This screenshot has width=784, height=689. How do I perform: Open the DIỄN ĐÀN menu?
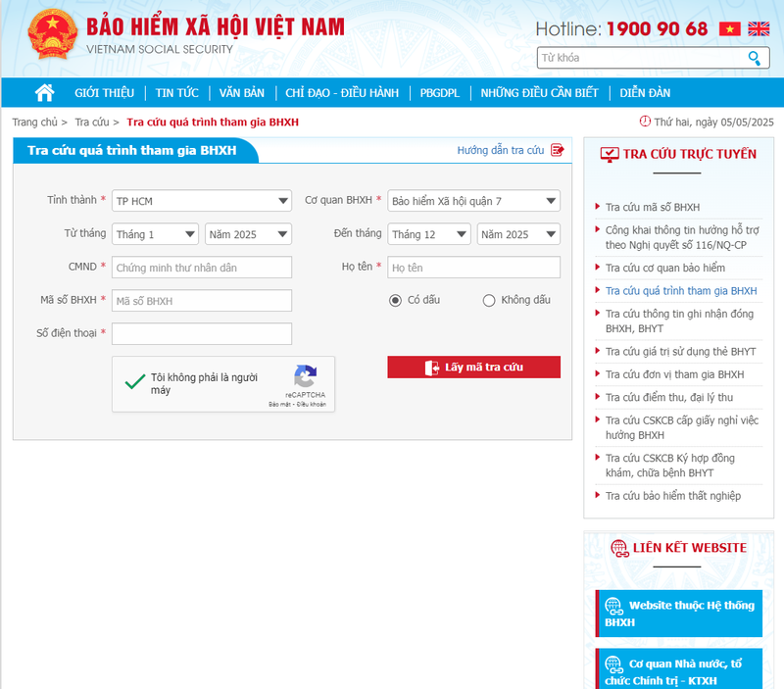(645, 93)
